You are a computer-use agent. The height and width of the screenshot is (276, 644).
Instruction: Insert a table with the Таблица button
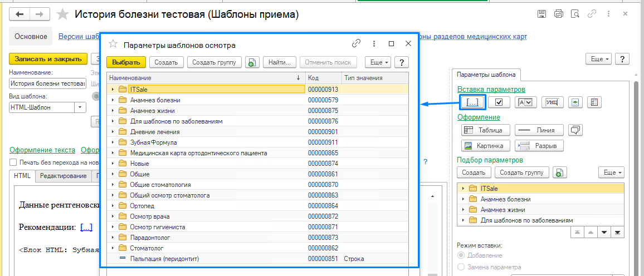click(486, 130)
